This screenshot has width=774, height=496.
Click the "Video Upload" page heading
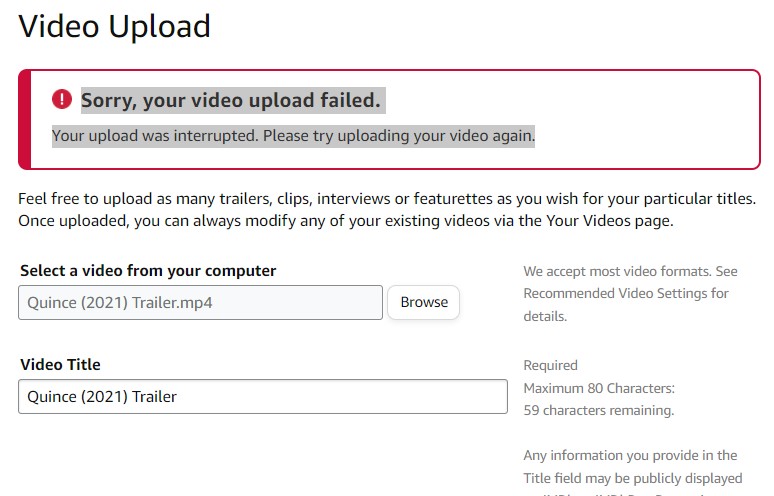coord(115,26)
